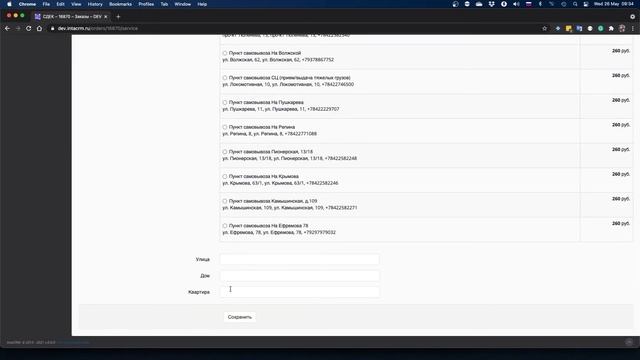This screenshot has height=360, width=640.
Task: Open Dropbox from the menu bar
Action: 491,4
